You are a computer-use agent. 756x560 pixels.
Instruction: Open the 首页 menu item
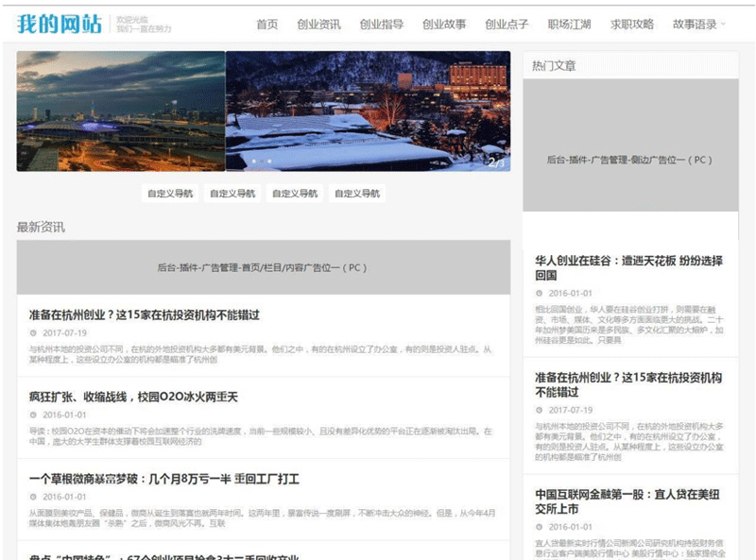click(267, 25)
